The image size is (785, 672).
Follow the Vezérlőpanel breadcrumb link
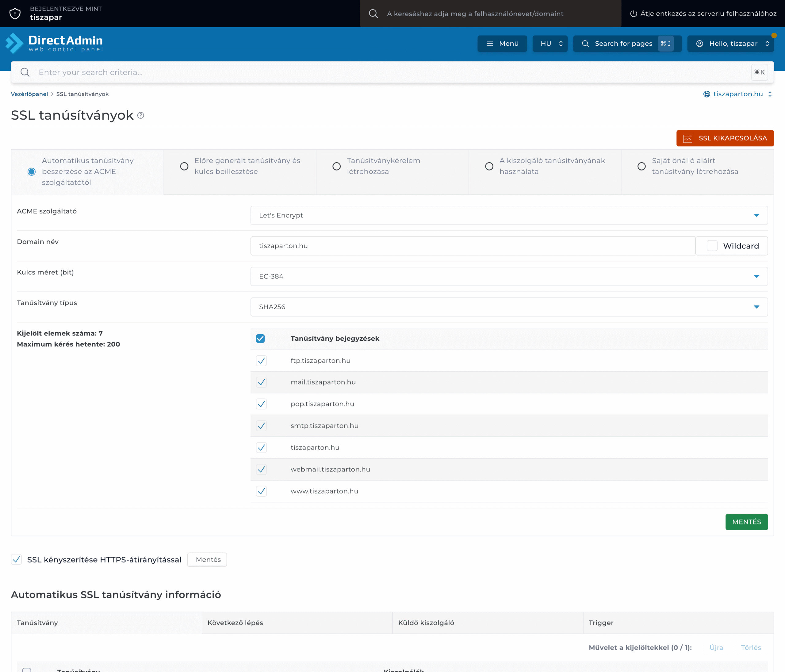29,94
